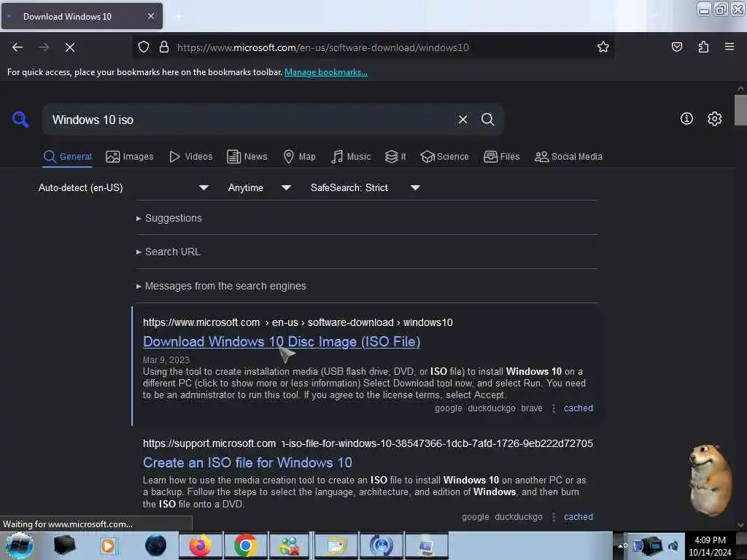
Task: Expand the Suggestions section
Action: tap(173, 218)
